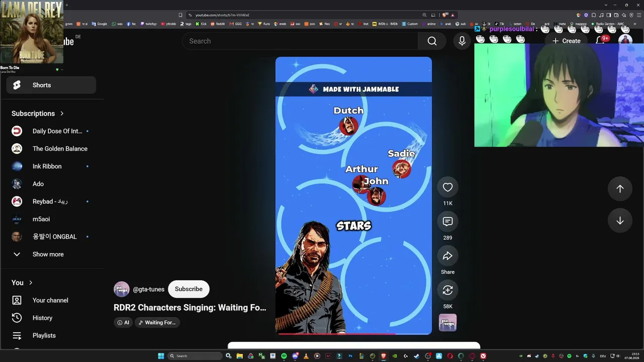This screenshot has height=362, width=644.
Task: Click the youtube.com address bar URL
Action: [x=222, y=15]
